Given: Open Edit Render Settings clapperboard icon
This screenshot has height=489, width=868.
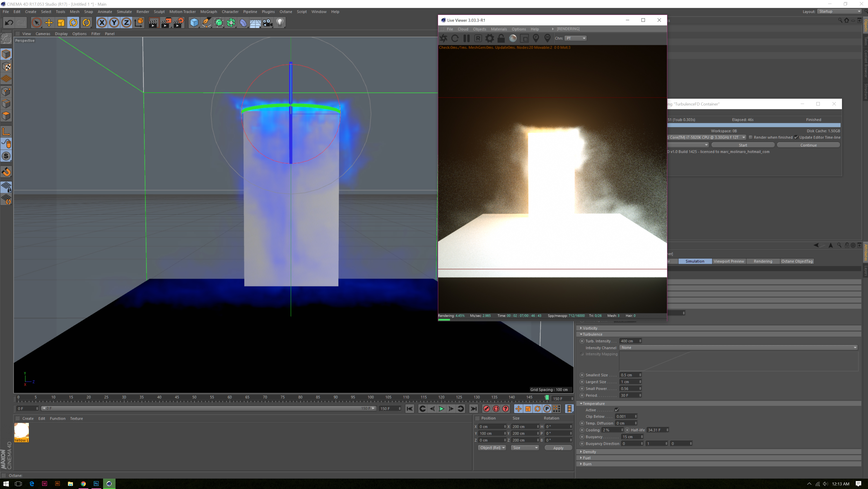Looking at the screenshot, I should point(178,23).
